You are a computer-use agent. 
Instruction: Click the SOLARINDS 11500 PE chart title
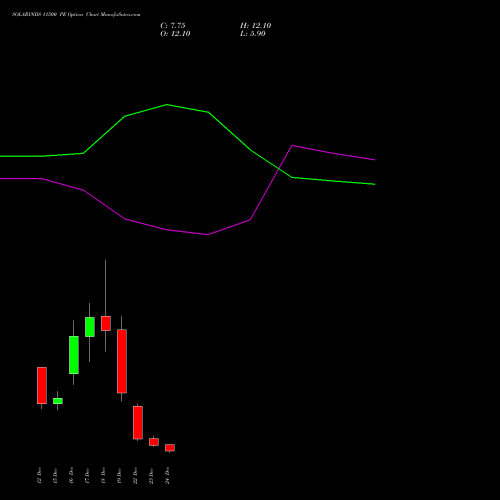[76, 15]
